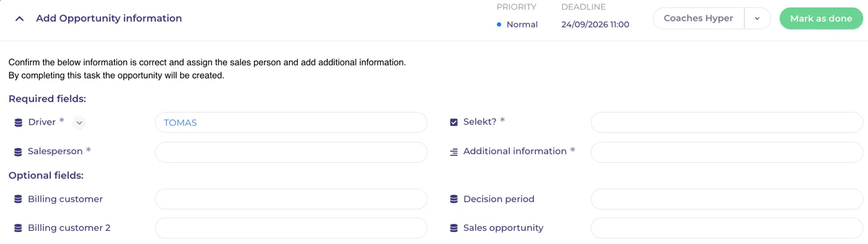
Task: Click the checkbox icon beside Selekt?
Action: pyautogui.click(x=454, y=122)
